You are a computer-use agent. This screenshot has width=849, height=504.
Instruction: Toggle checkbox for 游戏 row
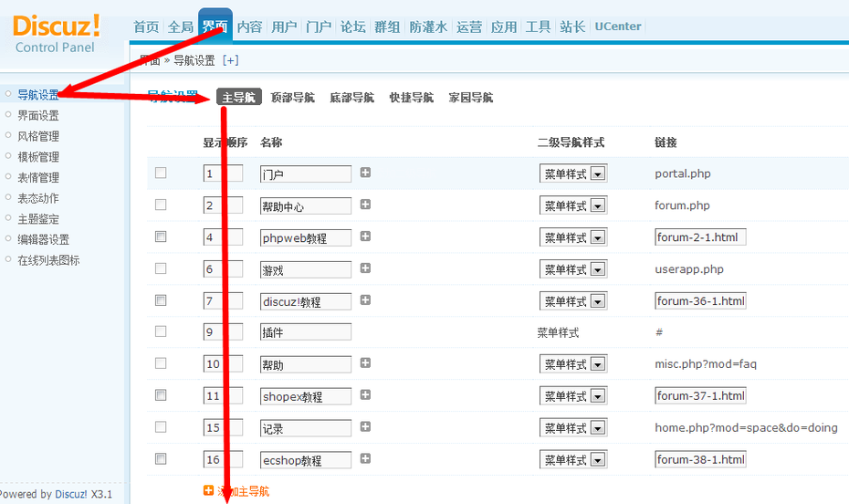(161, 268)
